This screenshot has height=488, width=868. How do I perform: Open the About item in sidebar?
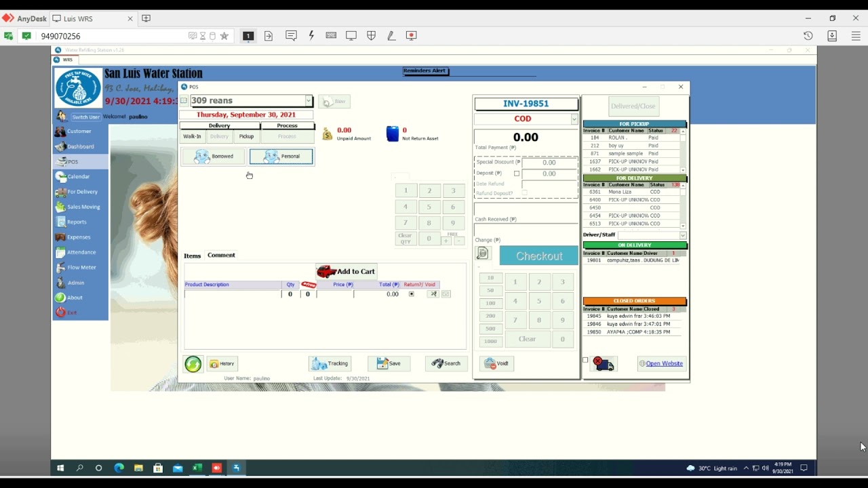79,298
